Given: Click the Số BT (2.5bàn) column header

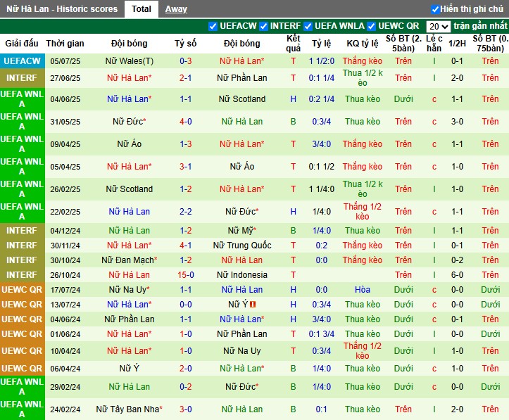Looking at the screenshot, I should 403,43.
